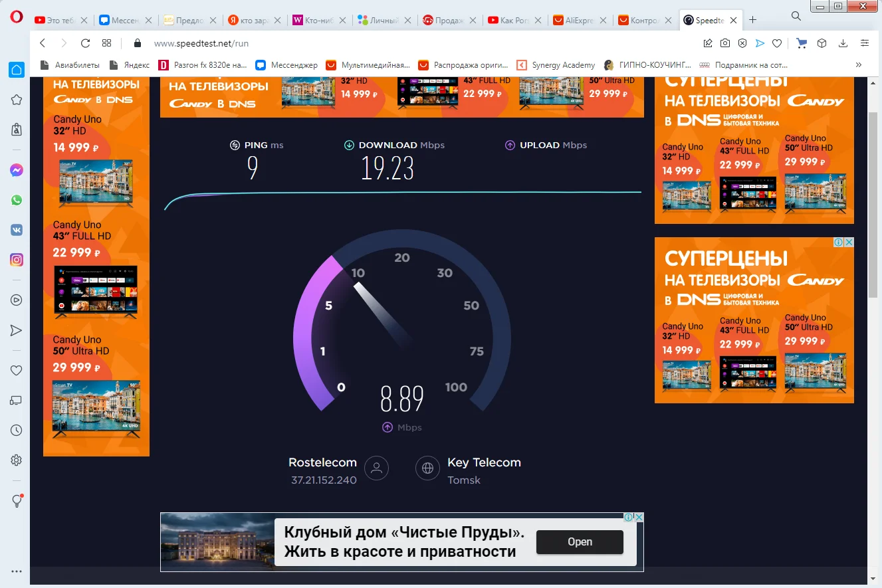Screen dimensions: 882x588
Task: Switch to the 'Кто-ниб' tab
Action: click(320, 21)
